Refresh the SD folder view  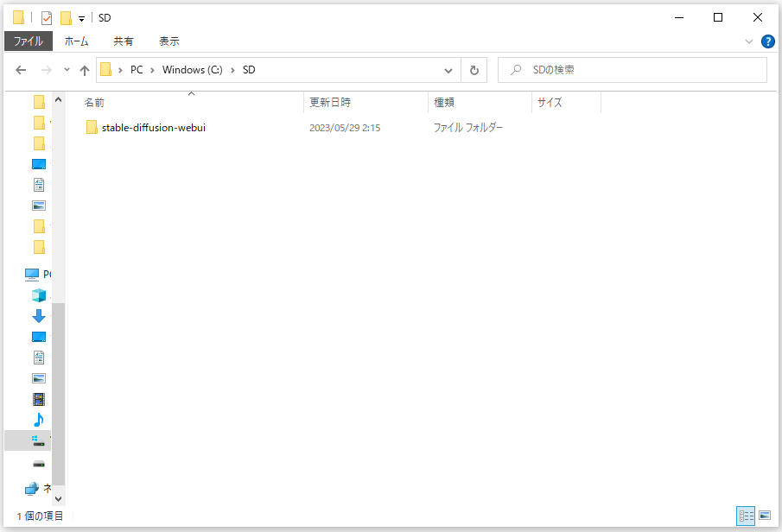[474, 70]
